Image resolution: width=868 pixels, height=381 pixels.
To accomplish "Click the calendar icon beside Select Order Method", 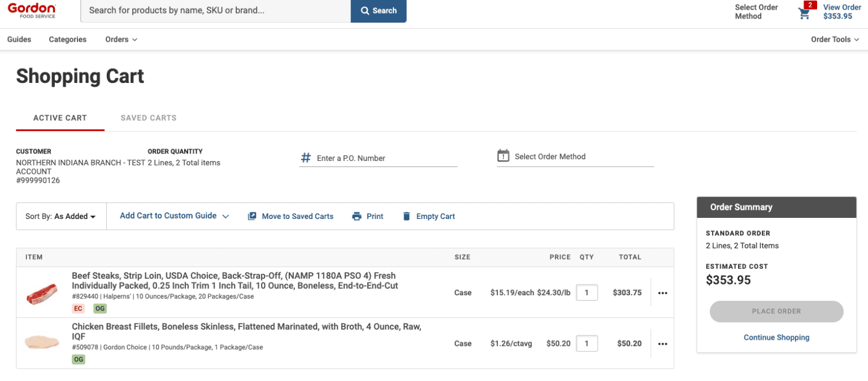I will pyautogui.click(x=503, y=156).
